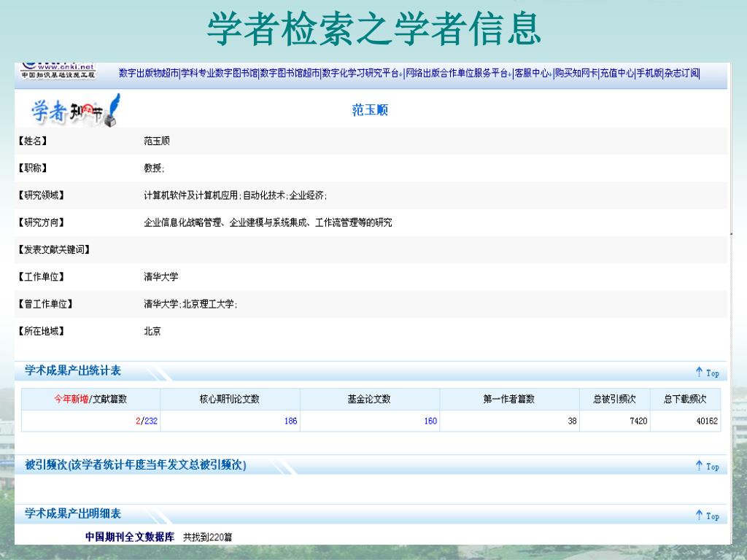Click Top arrow beside 学术成果产出统计表
Screen dimensions: 747x560
point(707,373)
